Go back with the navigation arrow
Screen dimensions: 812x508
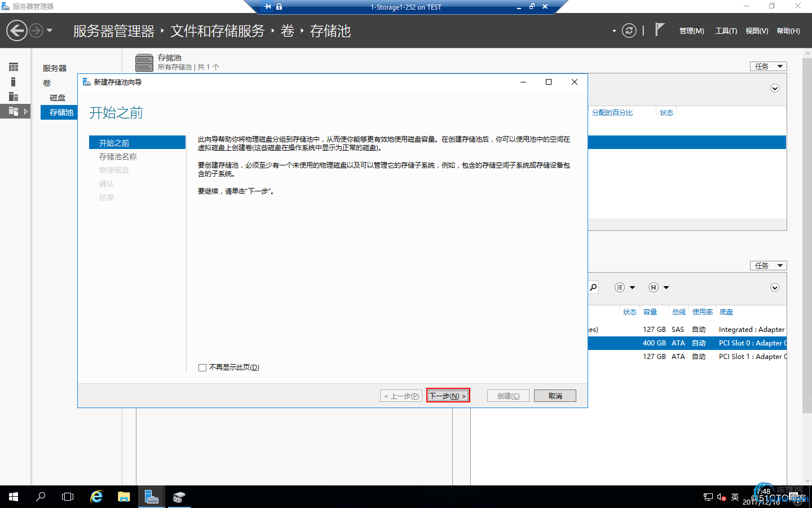[17, 30]
